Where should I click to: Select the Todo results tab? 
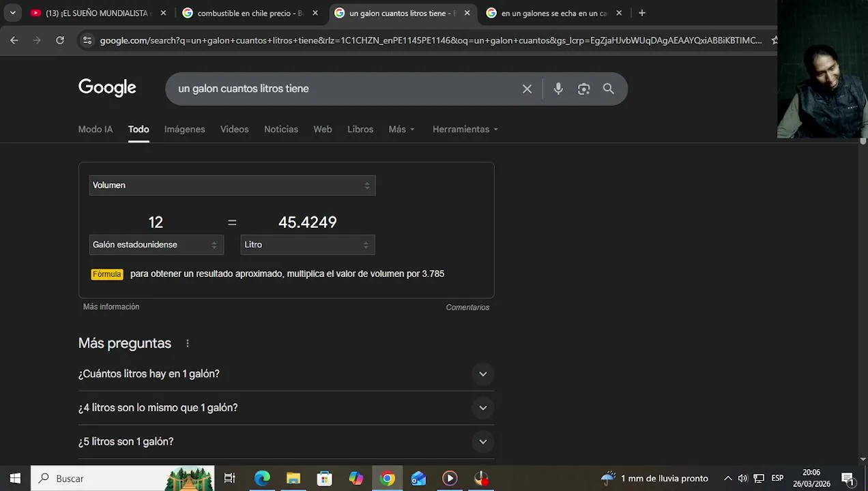[x=139, y=129]
